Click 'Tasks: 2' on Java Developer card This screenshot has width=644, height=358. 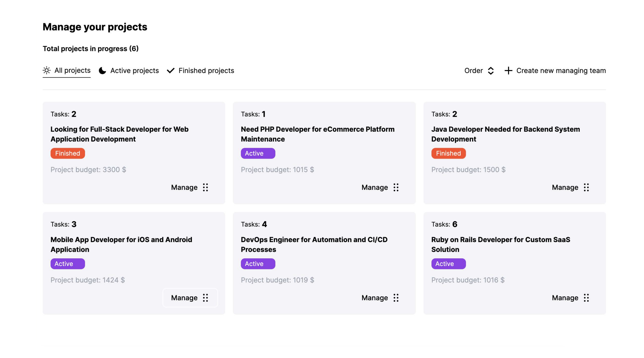coord(444,114)
